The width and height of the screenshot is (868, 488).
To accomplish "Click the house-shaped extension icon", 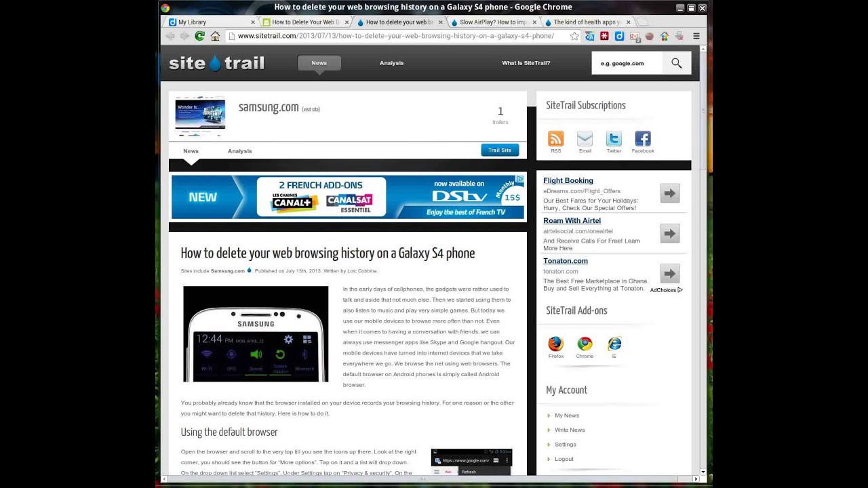I will pyautogui.click(x=664, y=36).
